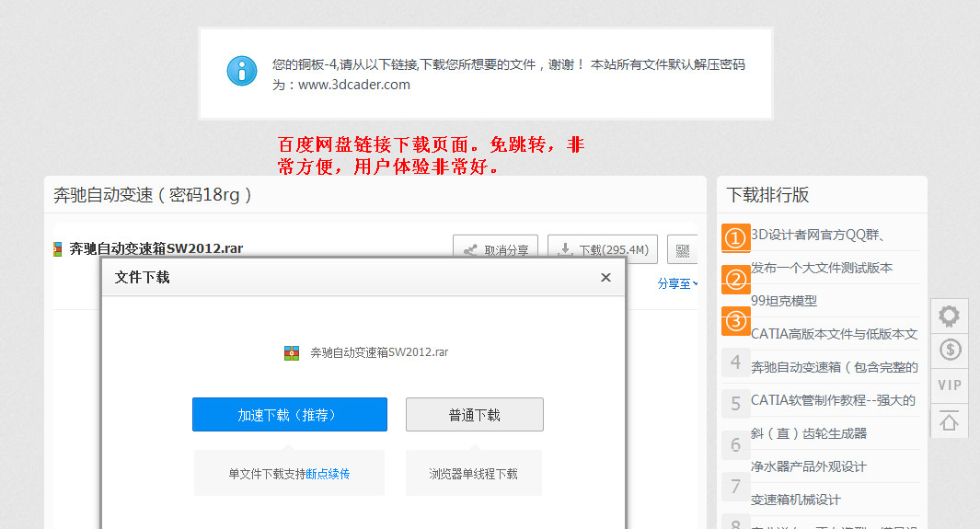Open CATIA高版本文件与低版本文 ranking item
The width and height of the screenshot is (980, 529).
tap(835, 334)
